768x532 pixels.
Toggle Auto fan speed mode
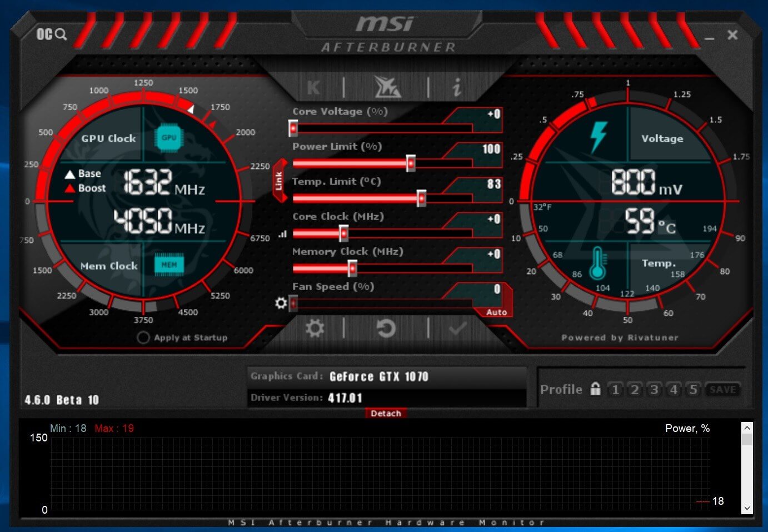click(x=495, y=312)
